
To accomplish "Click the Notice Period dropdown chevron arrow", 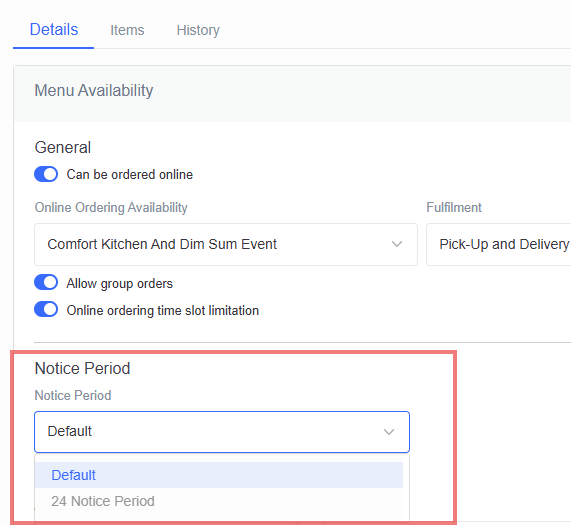I will tap(389, 432).
